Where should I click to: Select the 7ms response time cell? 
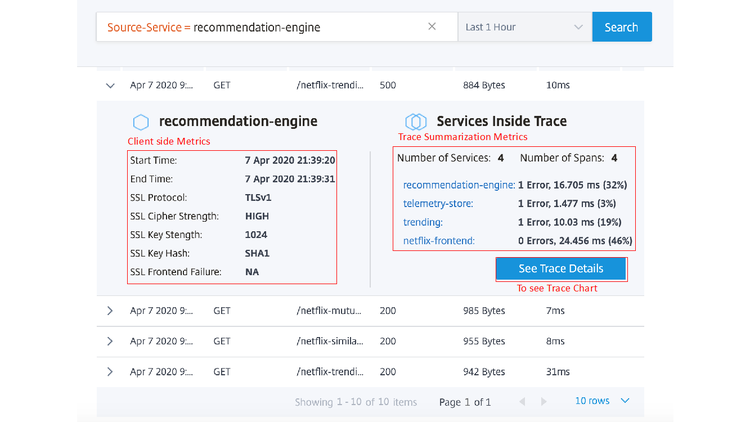(x=555, y=311)
